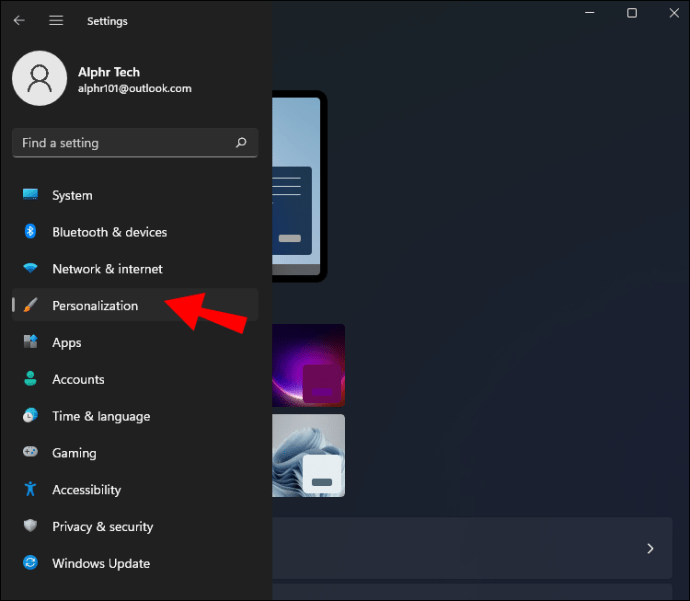The height and width of the screenshot is (601, 690).
Task: Select the purple glow theme thumbnail
Action: 308,364
